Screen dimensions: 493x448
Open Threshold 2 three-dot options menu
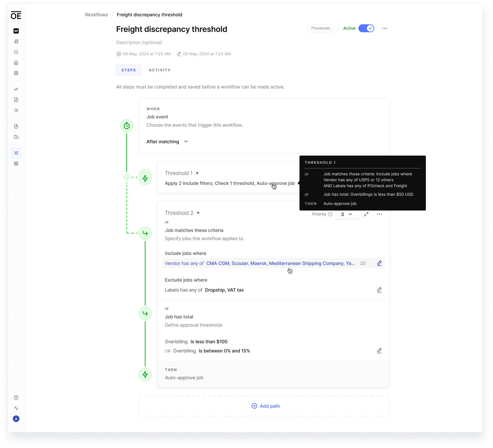coord(379,214)
